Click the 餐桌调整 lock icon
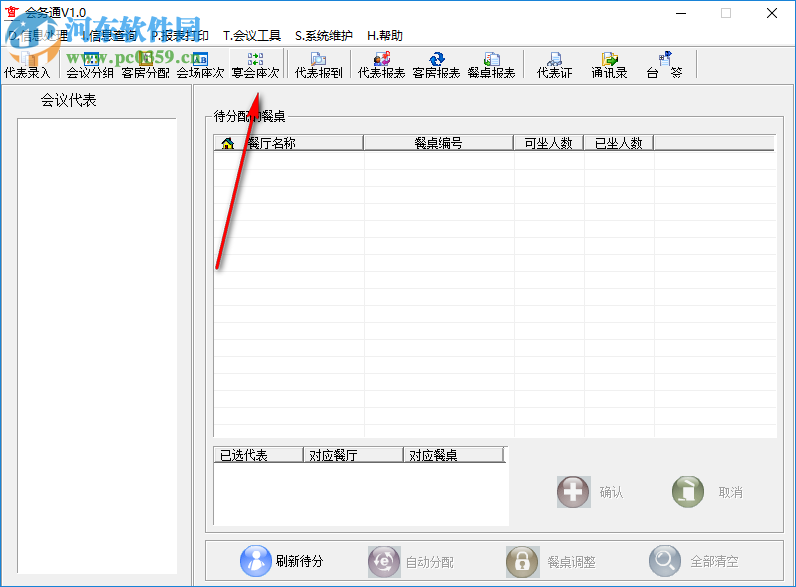Image resolution: width=796 pixels, height=587 pixels. coord(522,562)
